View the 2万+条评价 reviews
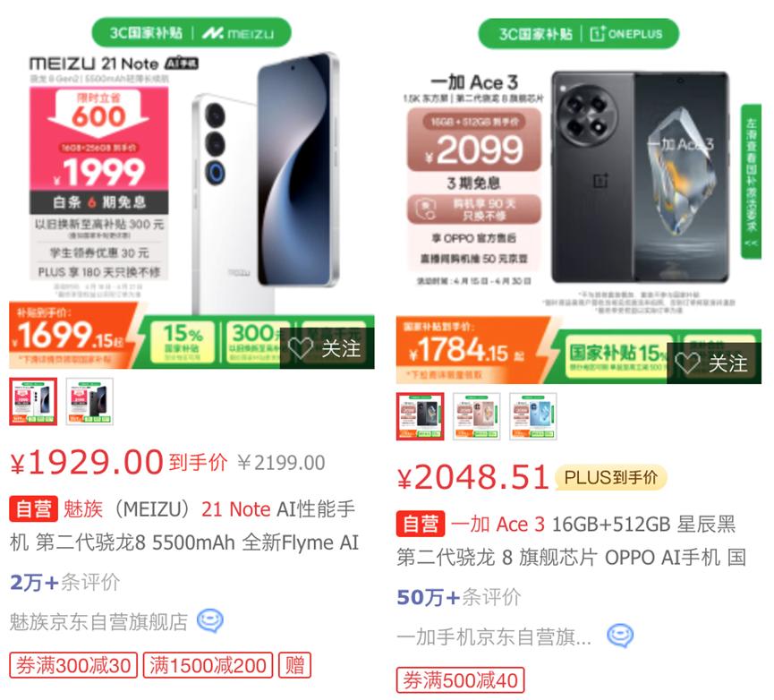 tap(64, 583)
